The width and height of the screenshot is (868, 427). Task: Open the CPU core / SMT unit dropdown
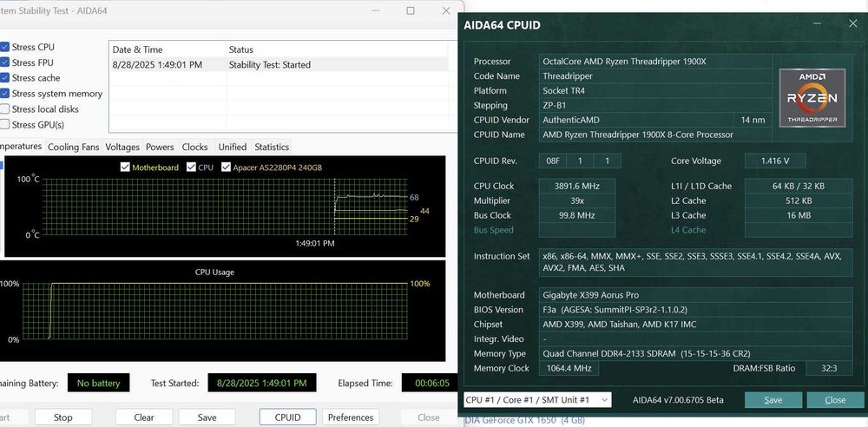coord(537,400)
